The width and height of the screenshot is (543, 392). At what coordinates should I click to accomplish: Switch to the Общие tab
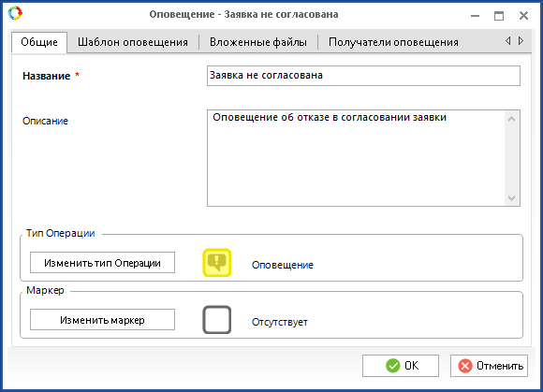tap(39, 42)
